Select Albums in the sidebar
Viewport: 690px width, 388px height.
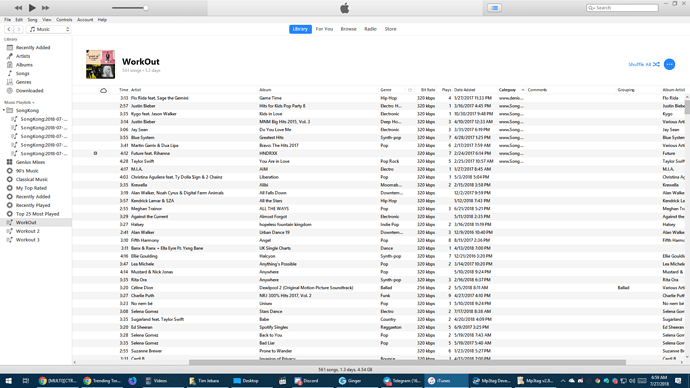(24, 65)
